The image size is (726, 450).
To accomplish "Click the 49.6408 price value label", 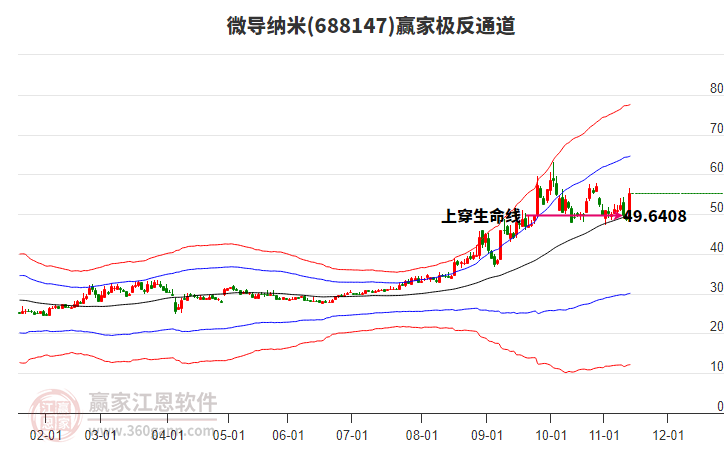I will [x=655, y=216].
